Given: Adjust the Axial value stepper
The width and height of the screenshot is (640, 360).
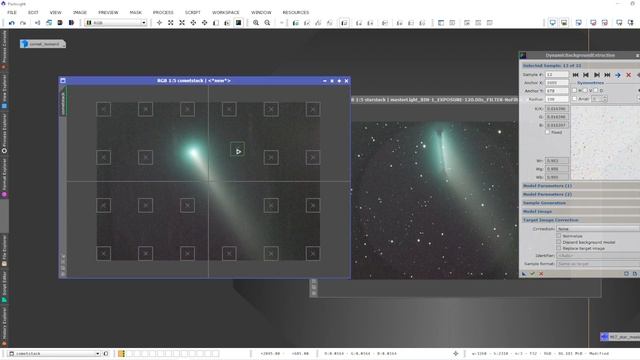Looking at the screenshot, I should coord(604,99).
